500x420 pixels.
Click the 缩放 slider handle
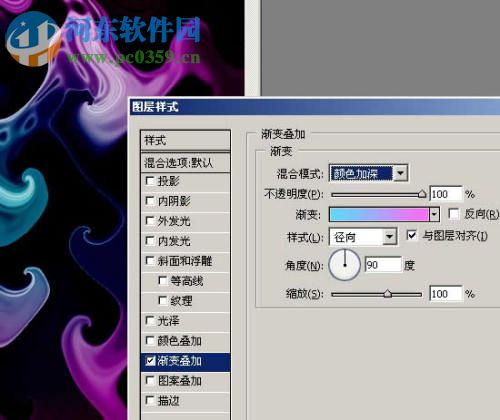387,294
